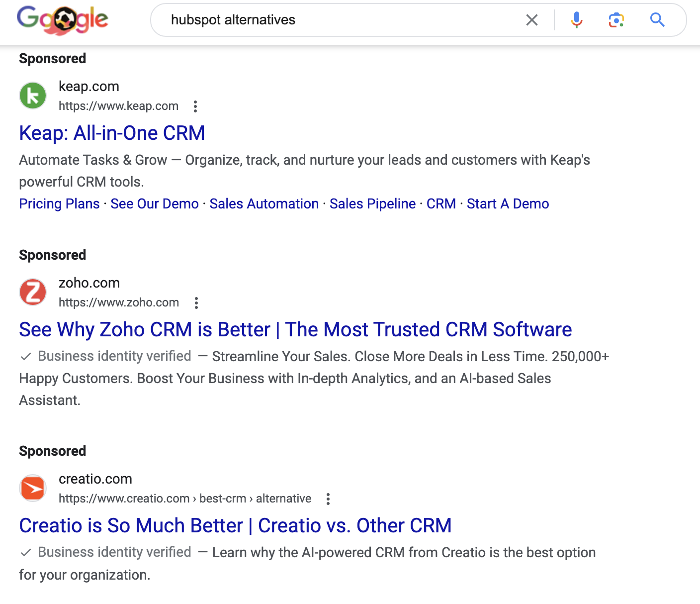Open the CRM sitelink under Keap
Screen dimensions: 700x604
[x=441, y=203]
